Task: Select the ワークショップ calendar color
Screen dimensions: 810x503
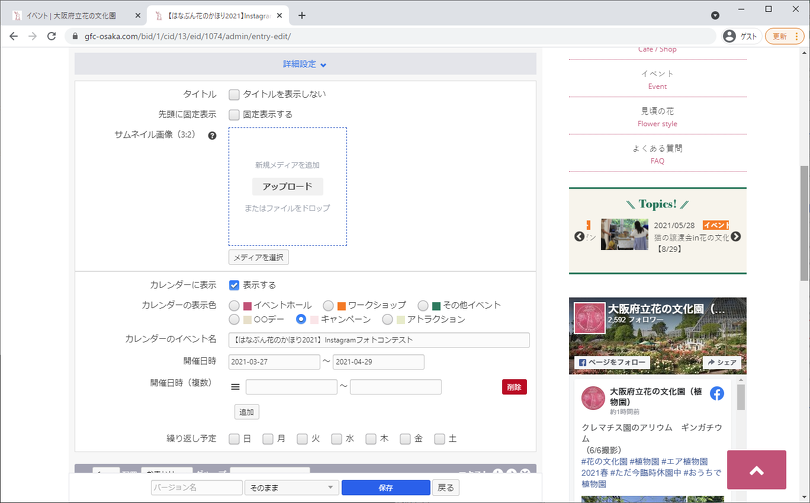Action: pyautogui.click(x=328, y=305)
